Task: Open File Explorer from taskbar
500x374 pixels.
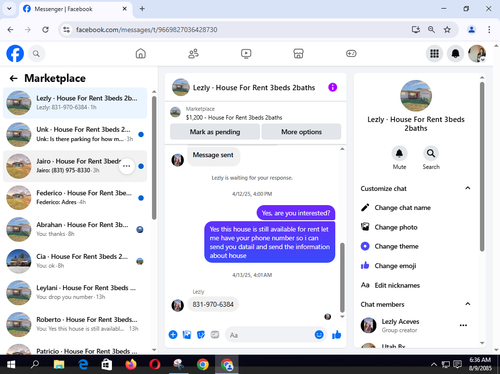Action: click(x=59, y=365)
